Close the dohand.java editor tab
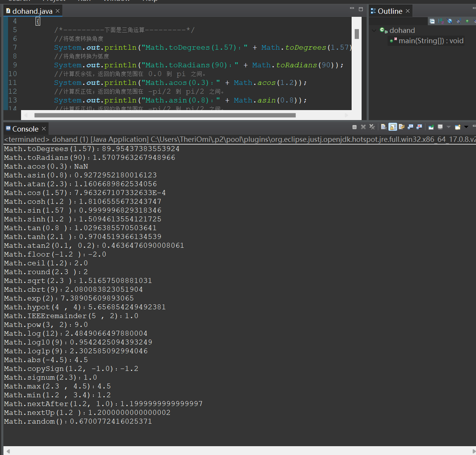 (58, 11)
